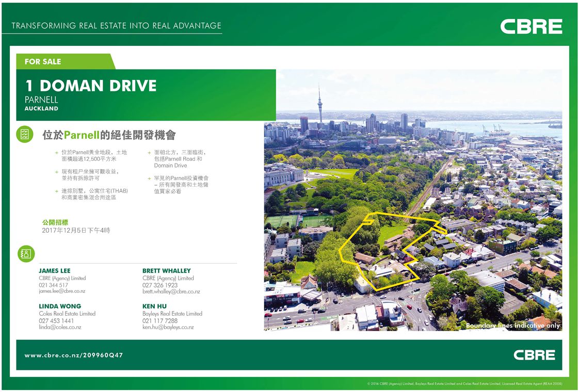This screenshot has width=579, height=392.
Task: Open james.lee@cbre.co.nz email address
Action: [x=62, y=291]
